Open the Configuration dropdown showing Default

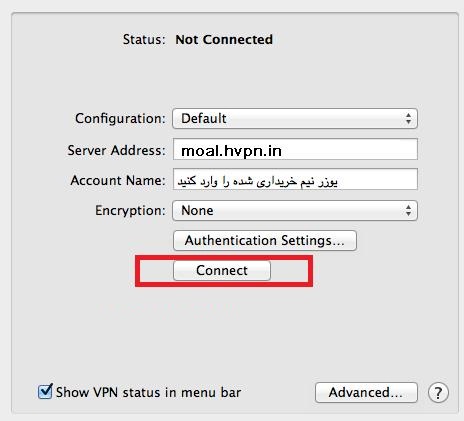(295, 118)
